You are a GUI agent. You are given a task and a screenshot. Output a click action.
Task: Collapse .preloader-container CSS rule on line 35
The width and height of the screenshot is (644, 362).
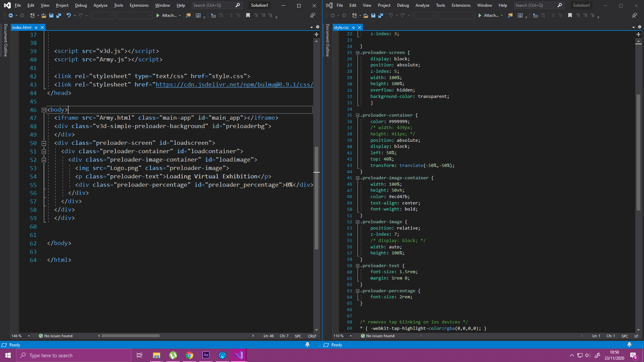pyautogui.click(x=358, y=115)
